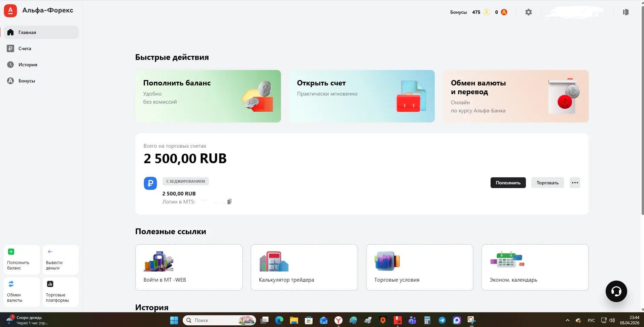644x327 pixels.
Task: Open Microsoft Teams from the taskbar
Action: (413, 320)
